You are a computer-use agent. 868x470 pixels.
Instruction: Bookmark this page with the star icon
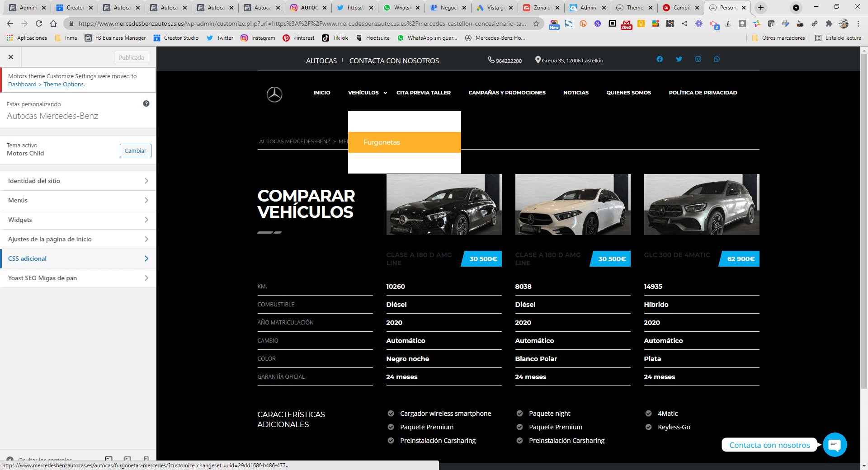[x=536, y=23]
